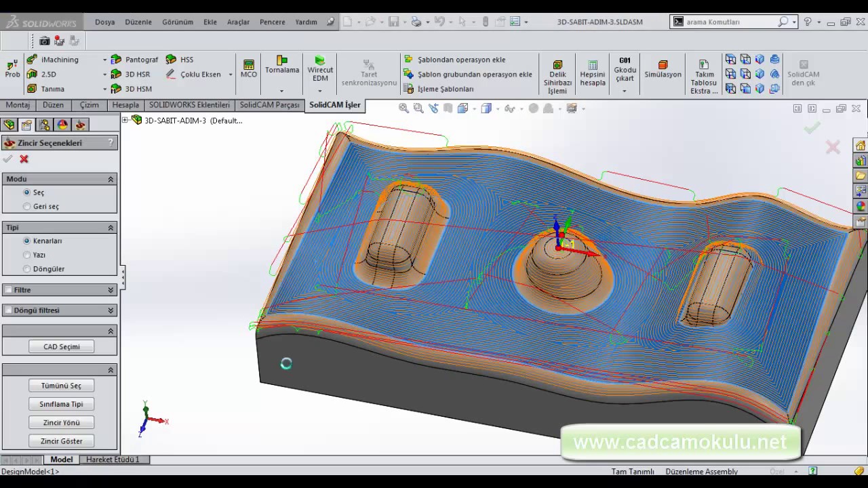Expand the Filtre section
868x488 pixels.
coord(111,289)
